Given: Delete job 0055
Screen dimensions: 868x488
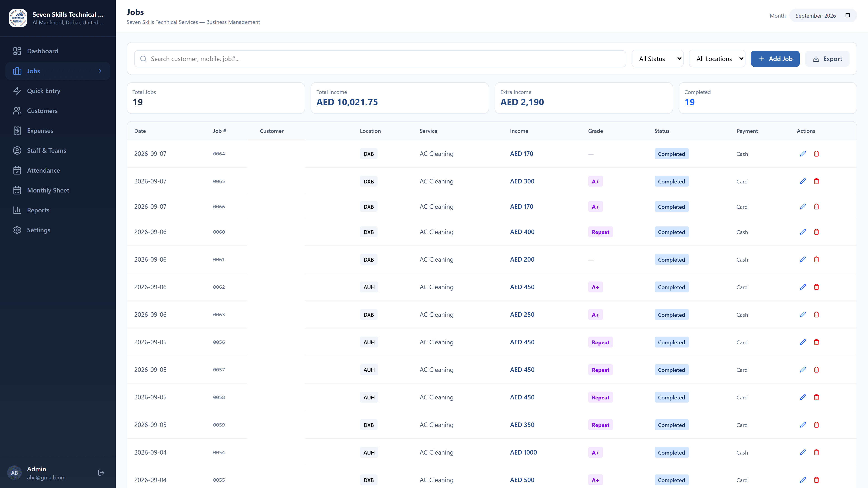Looking at the screenshot, I should coord(816,480).
